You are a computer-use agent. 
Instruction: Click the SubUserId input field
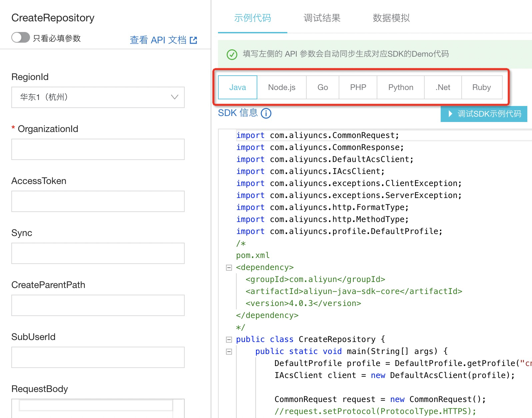click(x=98, y=357)
